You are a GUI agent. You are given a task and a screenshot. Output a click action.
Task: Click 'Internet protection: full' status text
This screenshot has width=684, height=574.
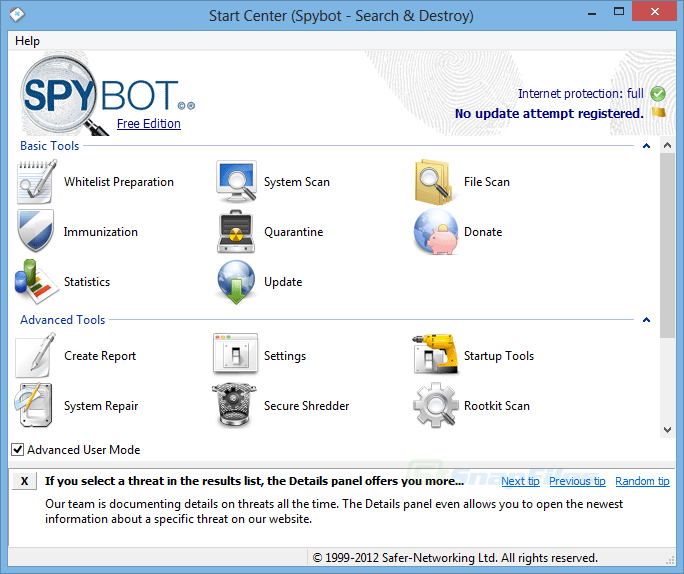581,93
